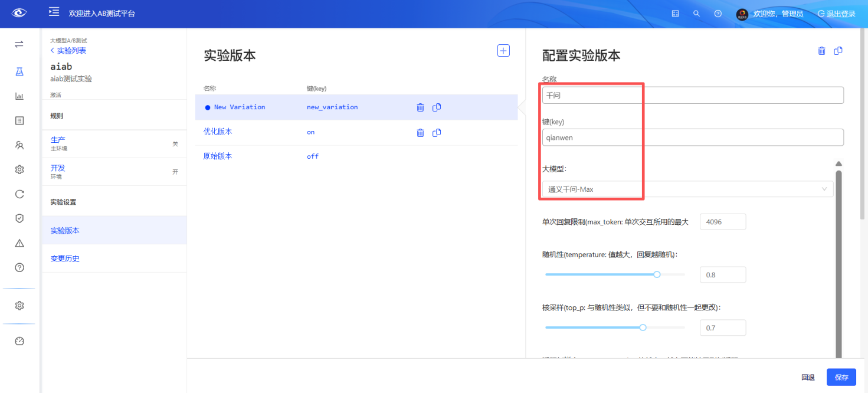This screenshot has height=393, width=868.
Task: Copy 优化版本 using its duplicate icon
Action: (x=437, y=132)
